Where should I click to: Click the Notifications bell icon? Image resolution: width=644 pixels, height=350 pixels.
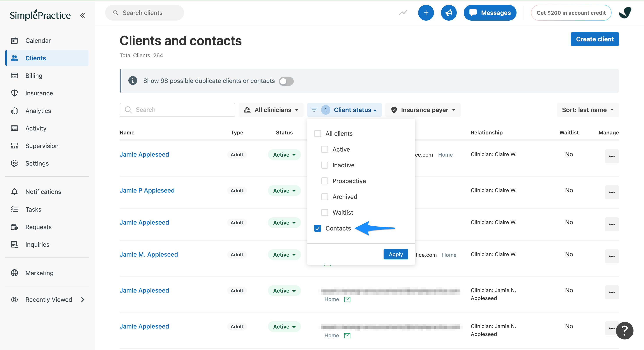(x=14, y=191)
